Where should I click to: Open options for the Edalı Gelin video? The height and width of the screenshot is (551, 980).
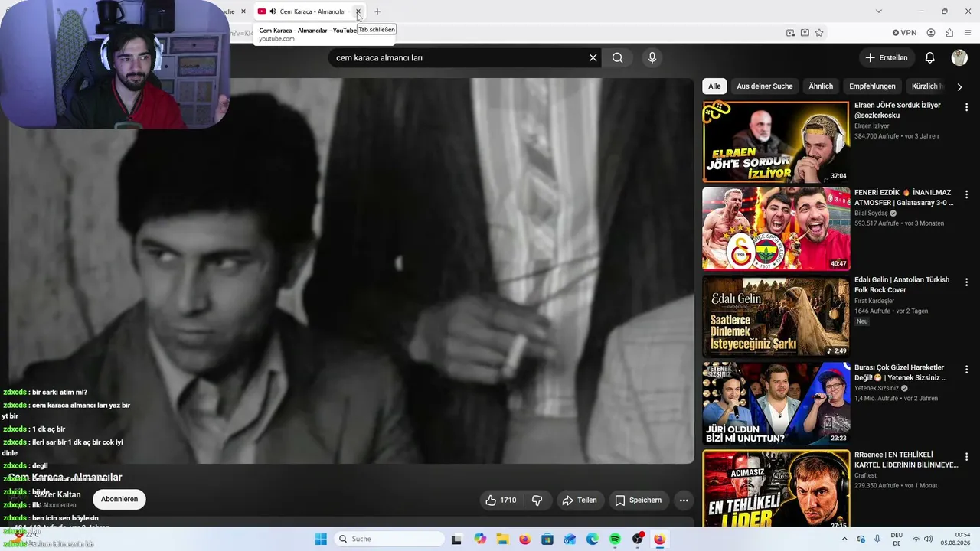click(966, 282)
